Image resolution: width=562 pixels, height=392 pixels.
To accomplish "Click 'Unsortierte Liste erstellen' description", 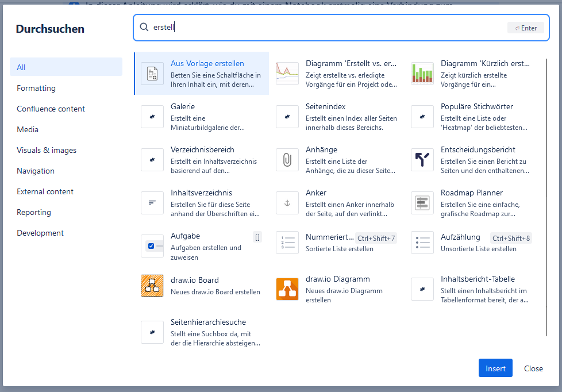I will click(x=478, y=249).
